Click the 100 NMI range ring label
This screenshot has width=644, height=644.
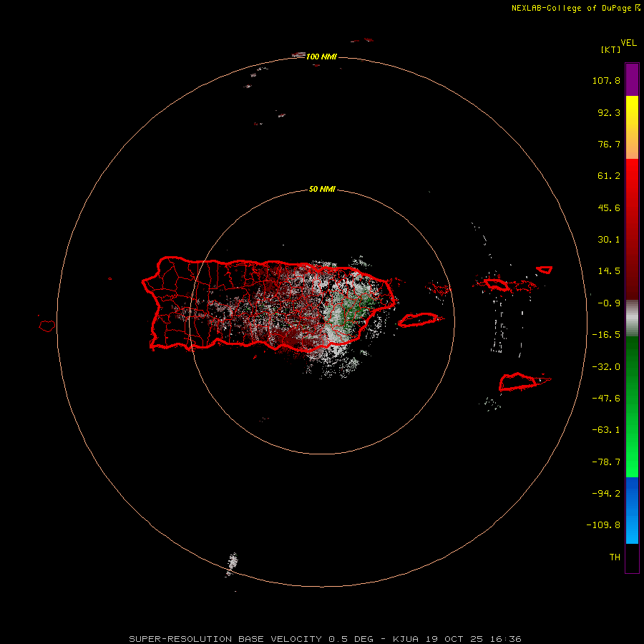pyautogui.click(x=321, y=57)
